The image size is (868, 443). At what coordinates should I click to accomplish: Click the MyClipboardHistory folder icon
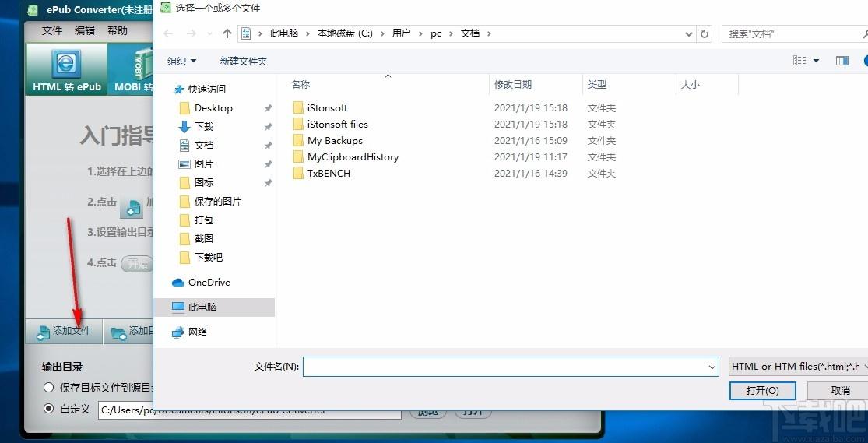[298, 156]
